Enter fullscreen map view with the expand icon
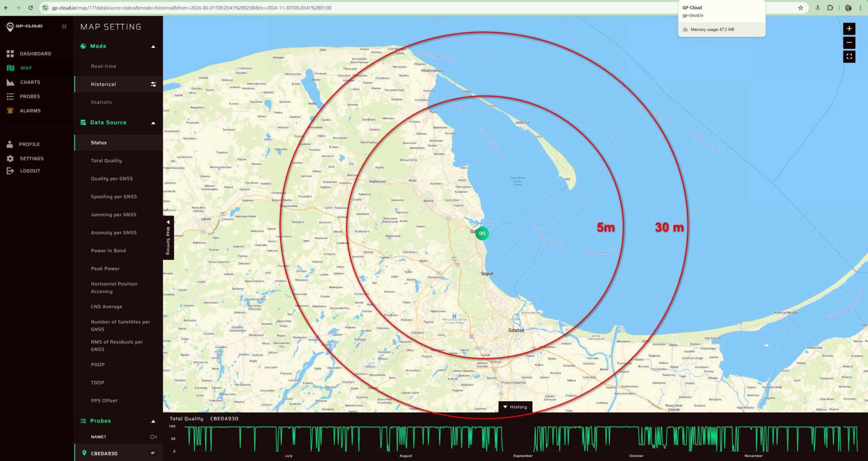Viewport: 868px width, 461px height. 849,56
